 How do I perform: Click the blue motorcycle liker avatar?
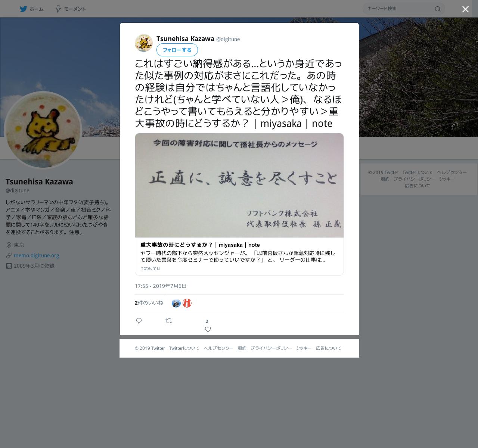pos(176,303)
